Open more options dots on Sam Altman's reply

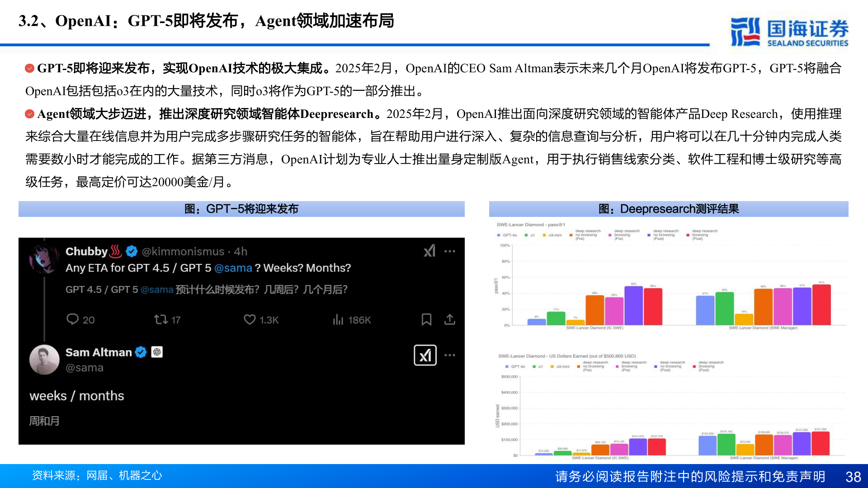click(450, 355)
